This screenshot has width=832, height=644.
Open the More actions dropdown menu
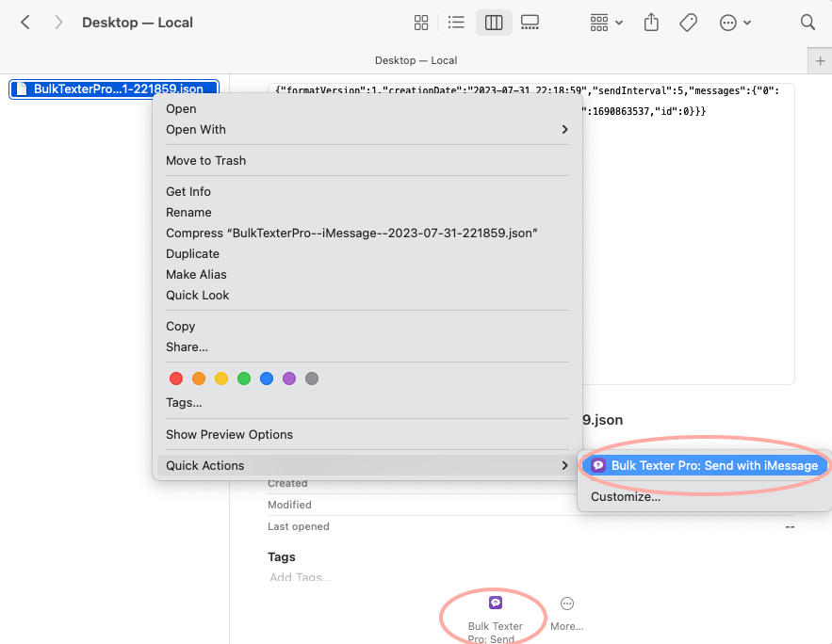pos(735,22)
